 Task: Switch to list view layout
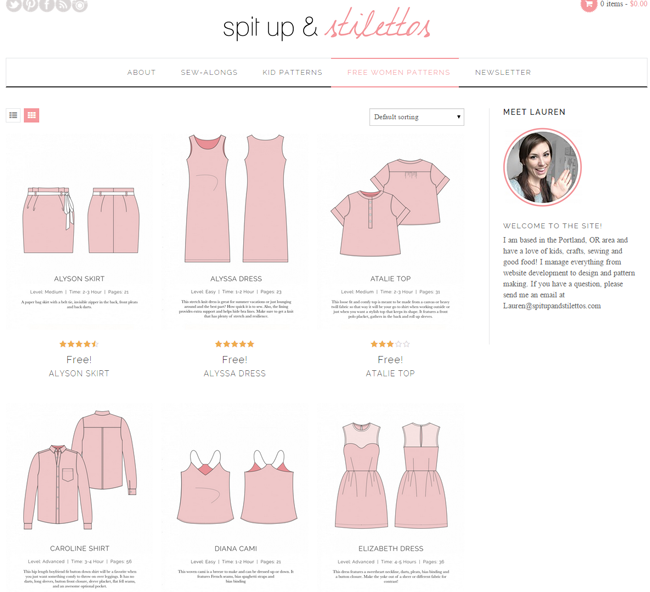pyautogui.click(x=13, y=115)
